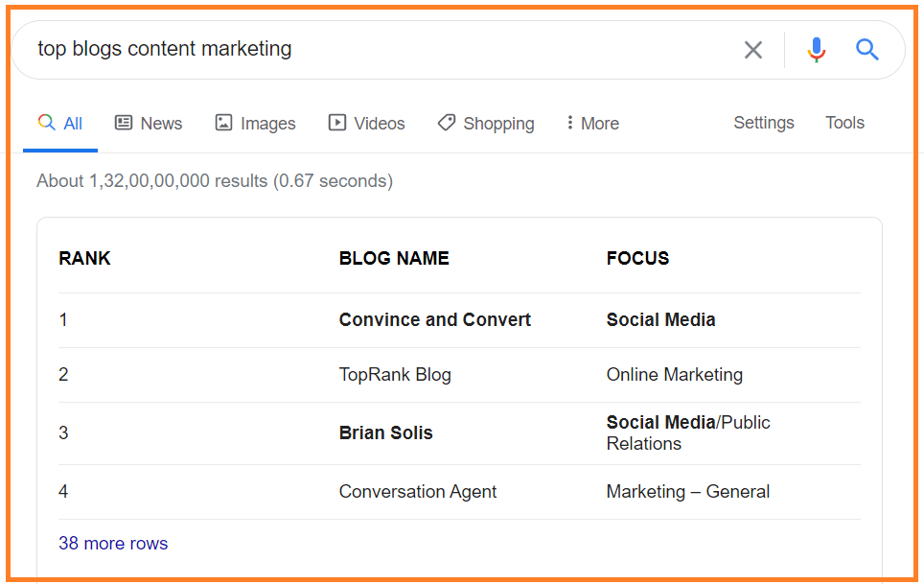
Task: Select rank number 2 in the table
Action: 63,375
